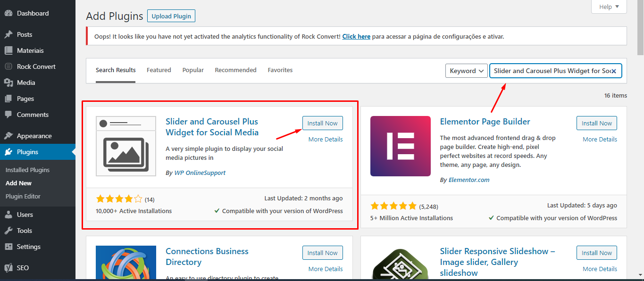The image size is (644, 281).
Task: Click the Tools wrench icon
Action: pyautogui.click(x=8, y=231)
